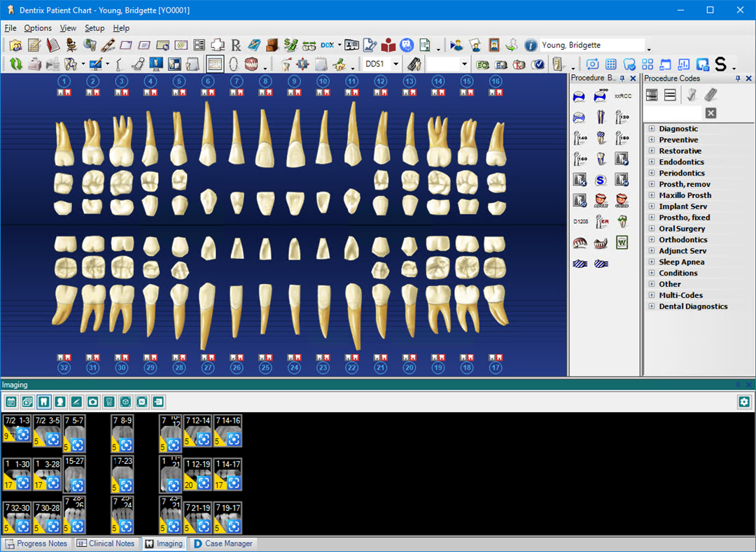Viewport: 756px width, 552px height.
Task: Select the camera acquisition icon in the Imaging toolbar
Action: tap(94, 402)
